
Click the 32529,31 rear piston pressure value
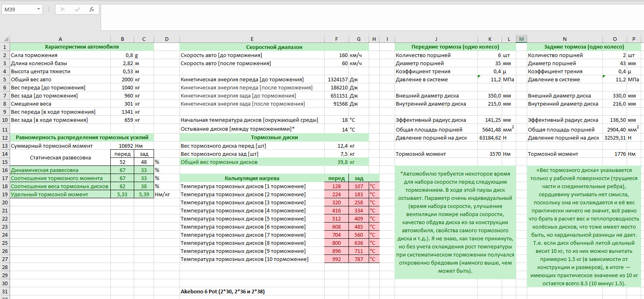pos(614,138)
